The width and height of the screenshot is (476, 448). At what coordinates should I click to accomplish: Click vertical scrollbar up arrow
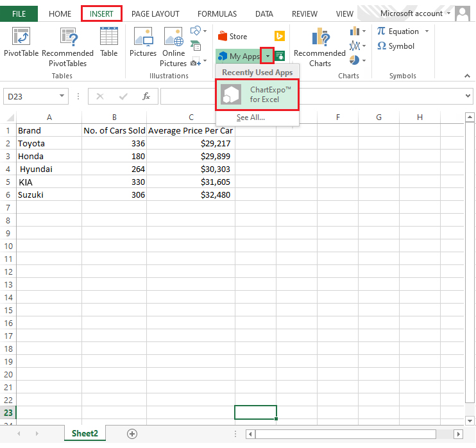click(470, 117)
